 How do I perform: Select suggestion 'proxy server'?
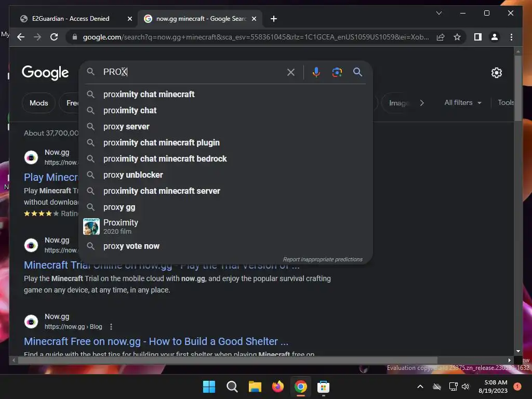pyautogui.click(x=225, y=127)
